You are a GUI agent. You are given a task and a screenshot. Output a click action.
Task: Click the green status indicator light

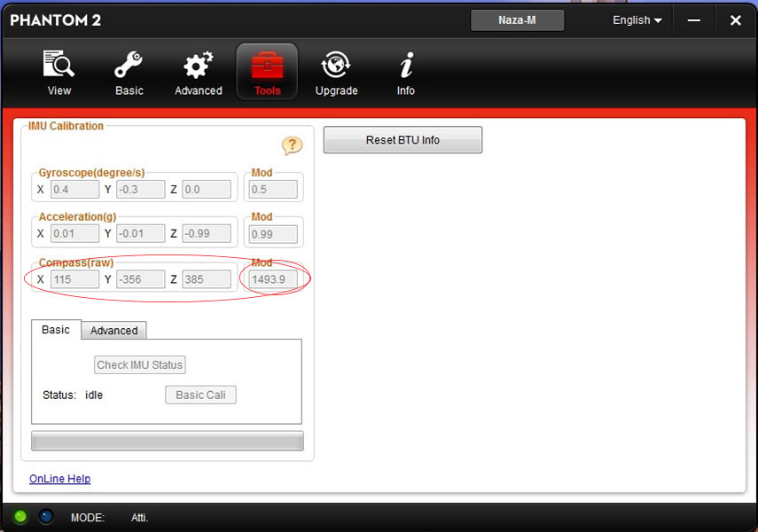(20, 517)
